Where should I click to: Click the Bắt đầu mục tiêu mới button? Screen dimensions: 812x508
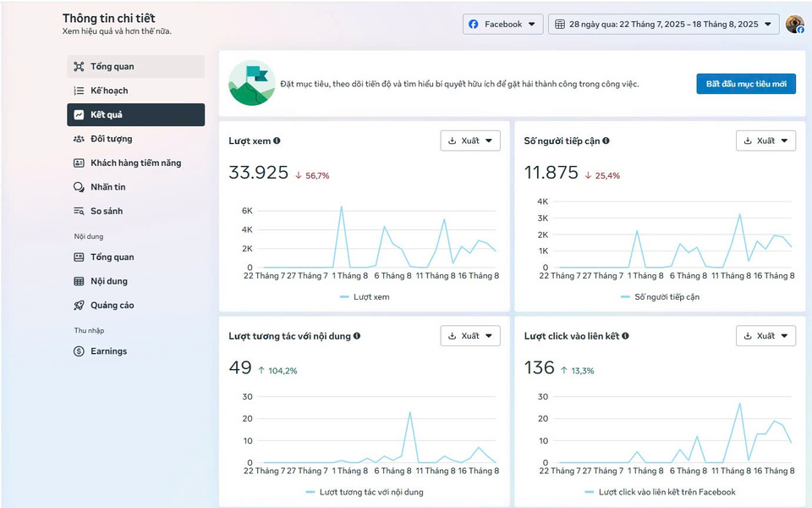point(745,84)
